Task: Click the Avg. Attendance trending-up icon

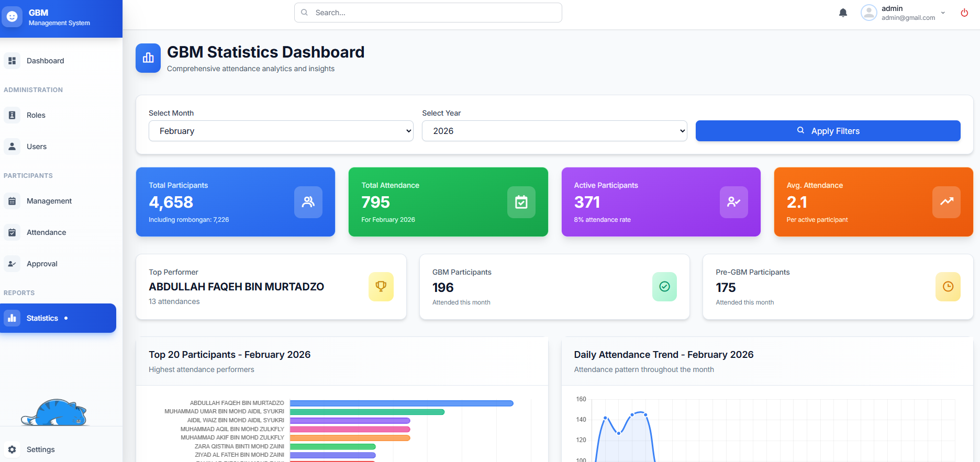Action: (946, 202)
